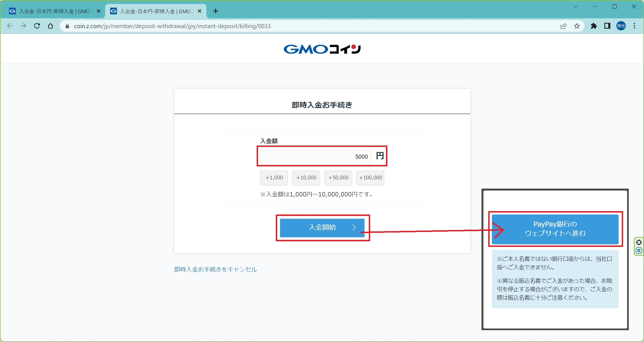The width and height of the screenshot is (644, 342).
Task: Expand the tab search chevron
Action: 576,6
